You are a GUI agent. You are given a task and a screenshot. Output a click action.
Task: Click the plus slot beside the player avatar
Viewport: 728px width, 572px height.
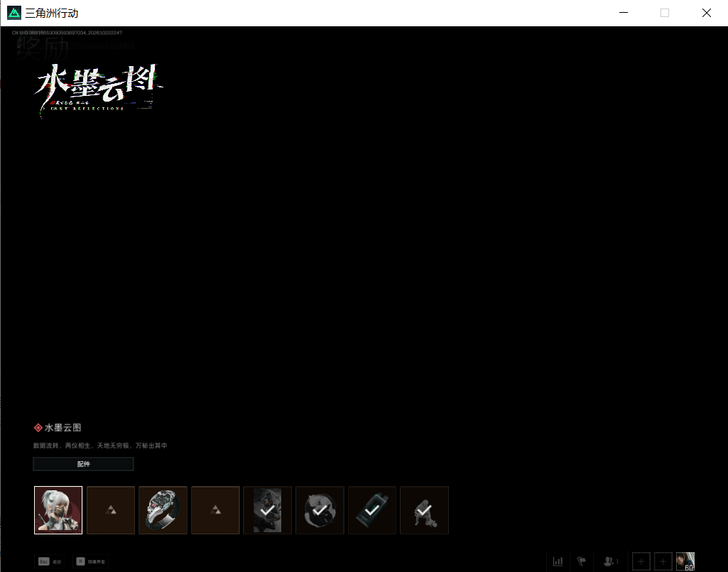point(663,561)
